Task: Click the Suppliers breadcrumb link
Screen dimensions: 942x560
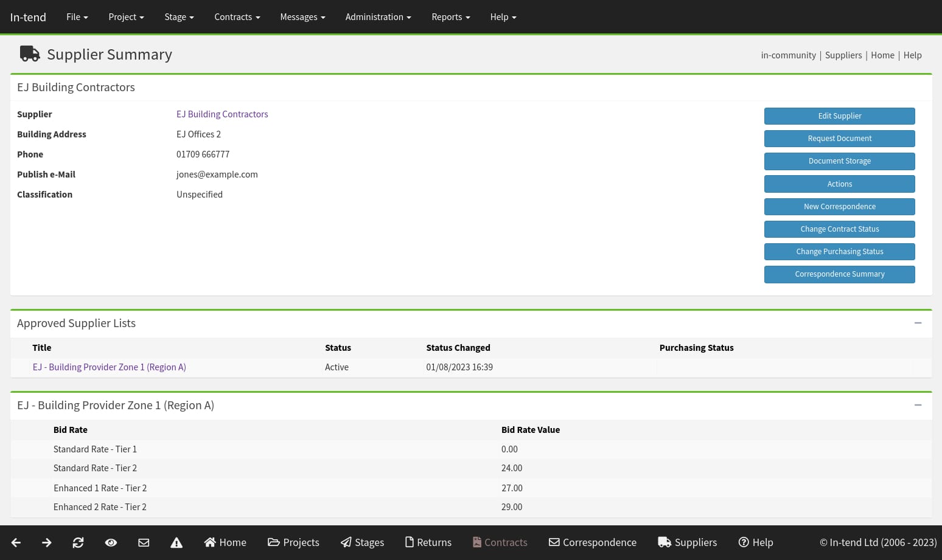Action: [x=843, y=55]
